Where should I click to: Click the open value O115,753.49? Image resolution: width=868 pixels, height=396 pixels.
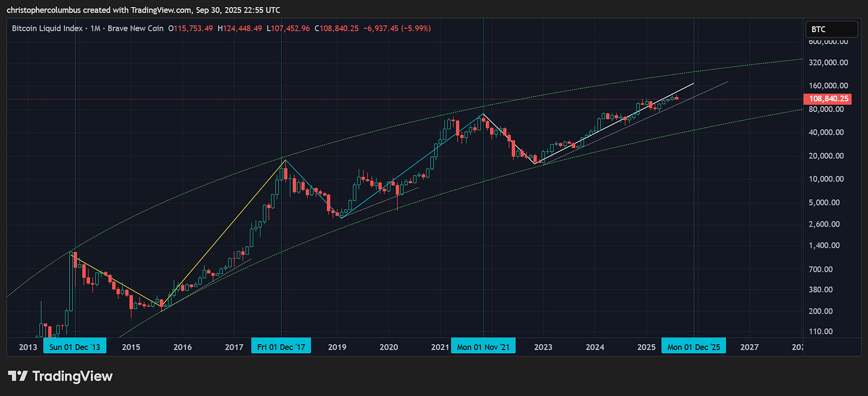point(191,29)
